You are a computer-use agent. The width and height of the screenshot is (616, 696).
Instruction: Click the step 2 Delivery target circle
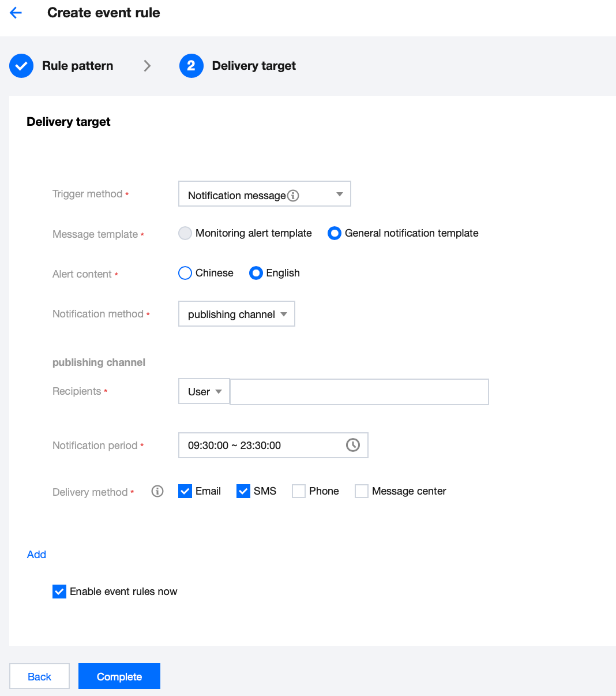191,66
